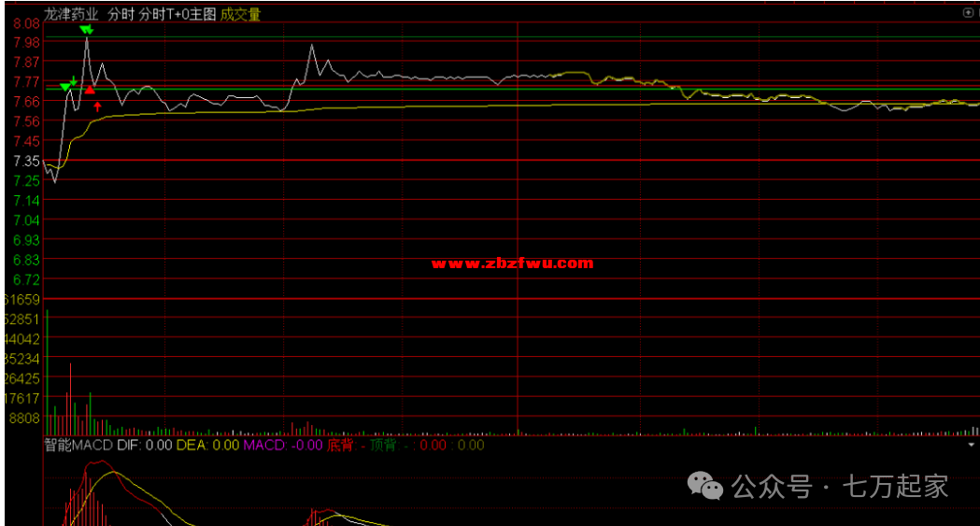
Task: Click the green 7.04 price axis label
Action: click(x=27, y=220)
